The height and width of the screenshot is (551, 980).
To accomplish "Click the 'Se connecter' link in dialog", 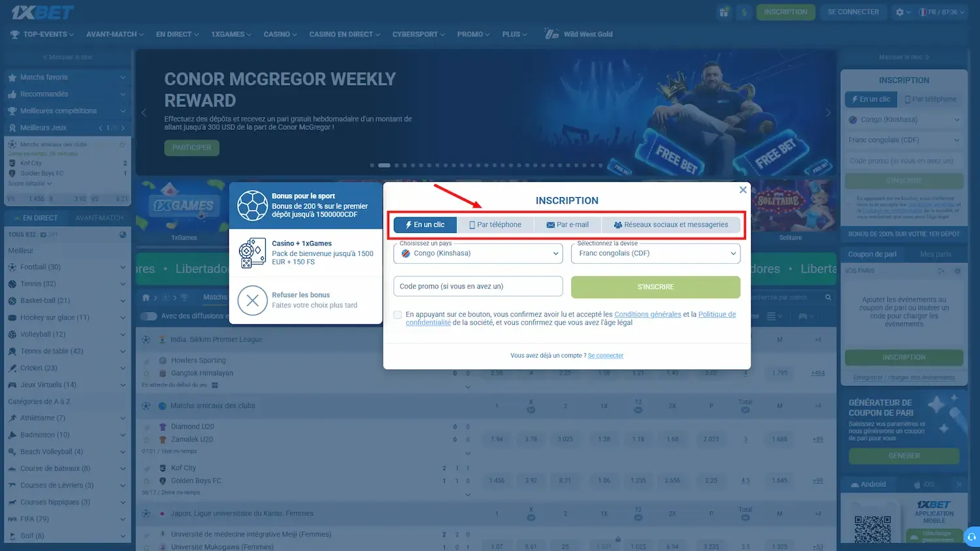I will (x=606, y=356).
